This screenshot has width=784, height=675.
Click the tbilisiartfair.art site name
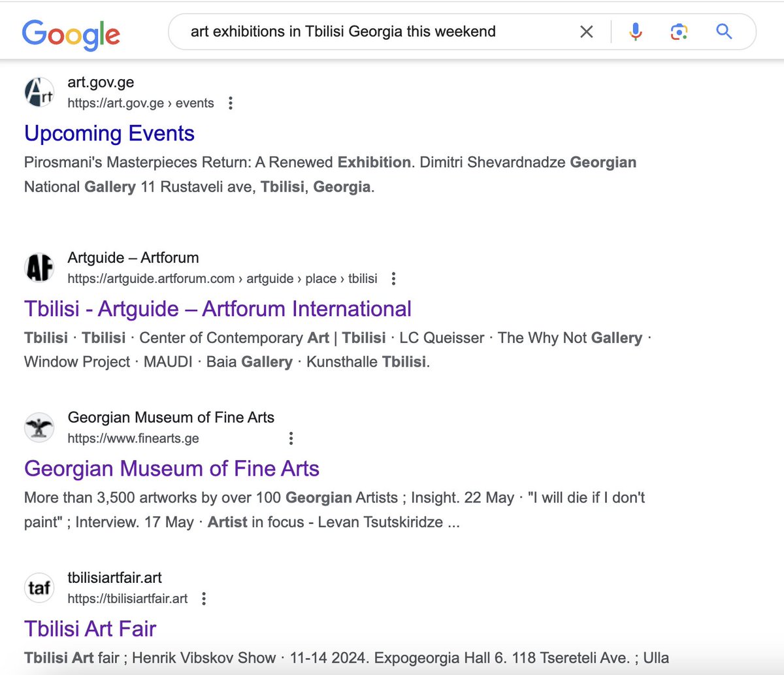point(114,578)
